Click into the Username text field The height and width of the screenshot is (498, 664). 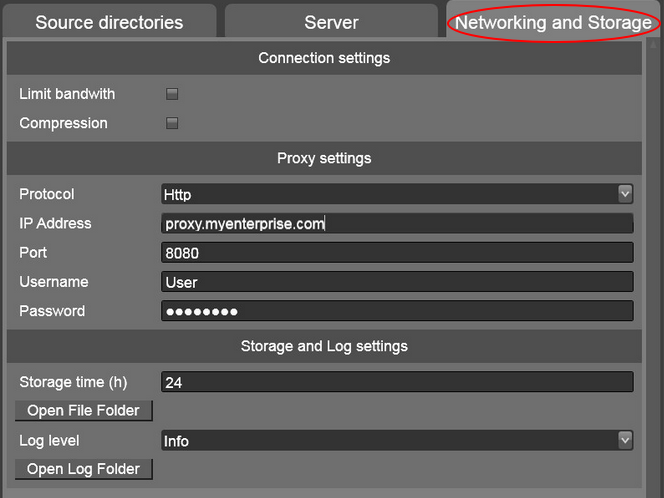[x=397, y=282]
